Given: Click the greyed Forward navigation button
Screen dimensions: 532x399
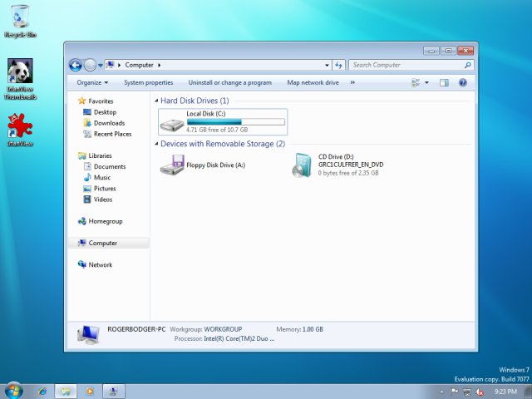Looking at the screenshot, I should (90, 65).
